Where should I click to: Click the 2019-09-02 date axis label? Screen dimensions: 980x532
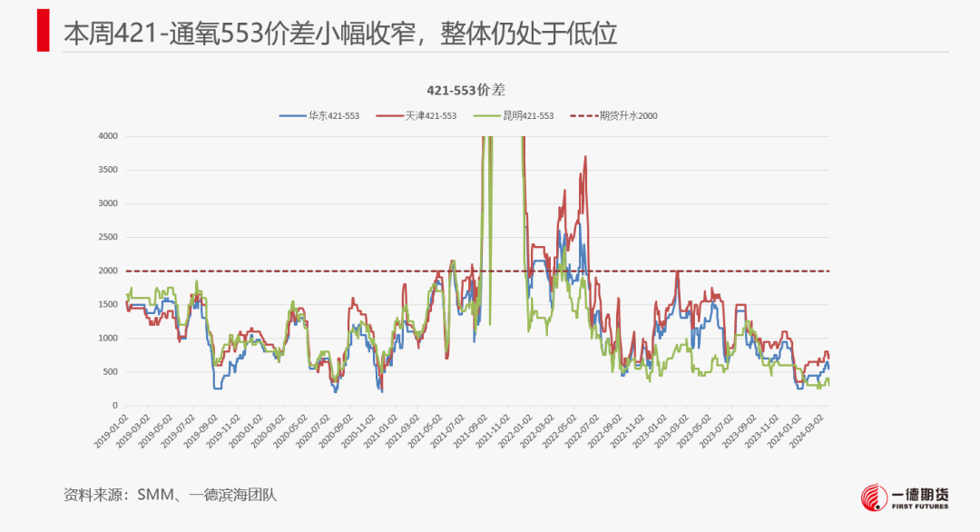coord(201,429)
